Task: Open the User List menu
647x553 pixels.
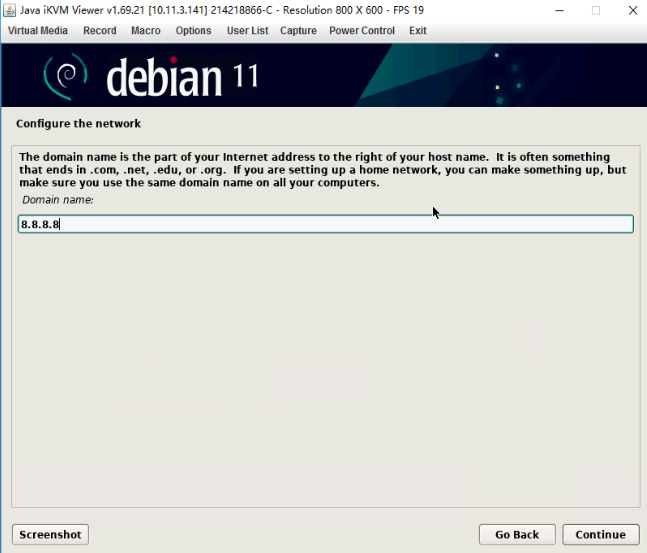Action: pyautogui.click(x=247, y=31)
